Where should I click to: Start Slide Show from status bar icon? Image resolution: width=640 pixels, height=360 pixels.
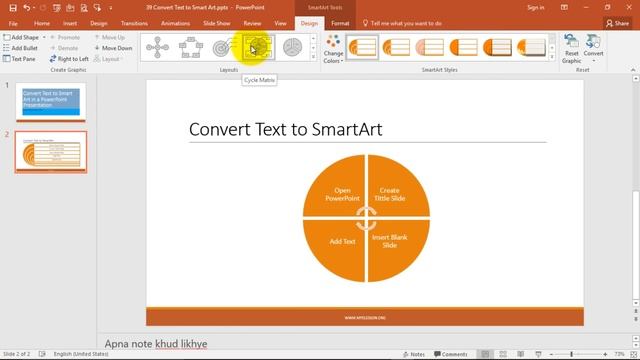coord(538,354)
